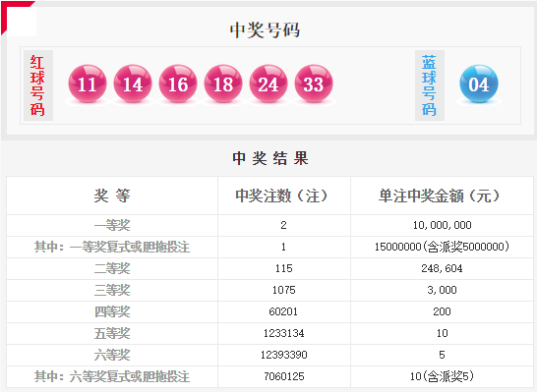
Task: Click the blue ball number 04
Action: click(479, 84)
